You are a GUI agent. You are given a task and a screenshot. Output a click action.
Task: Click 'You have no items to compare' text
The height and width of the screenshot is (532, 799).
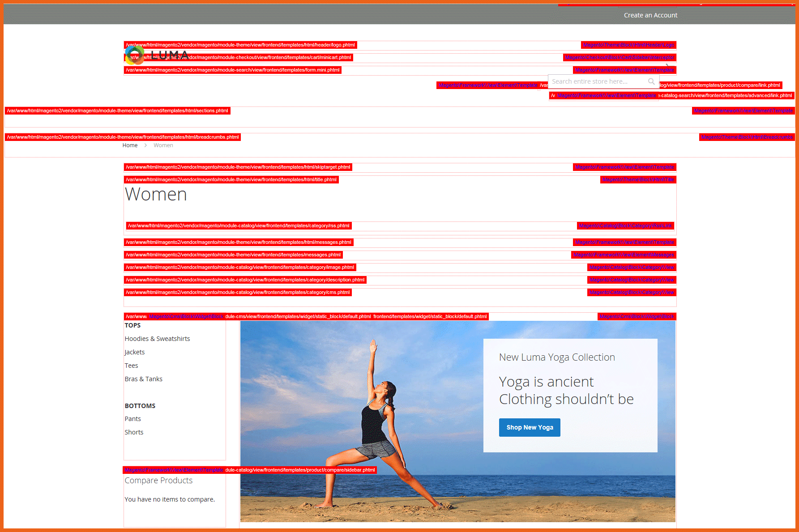coord(170,499)
